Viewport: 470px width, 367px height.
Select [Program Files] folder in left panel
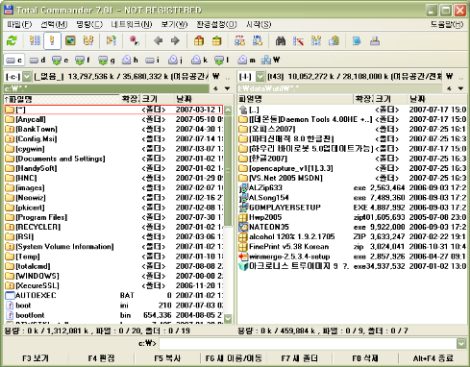point(114,217)
